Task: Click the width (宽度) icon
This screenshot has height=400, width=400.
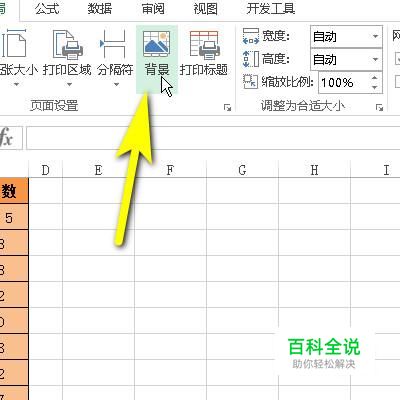Action: (251, 36)
